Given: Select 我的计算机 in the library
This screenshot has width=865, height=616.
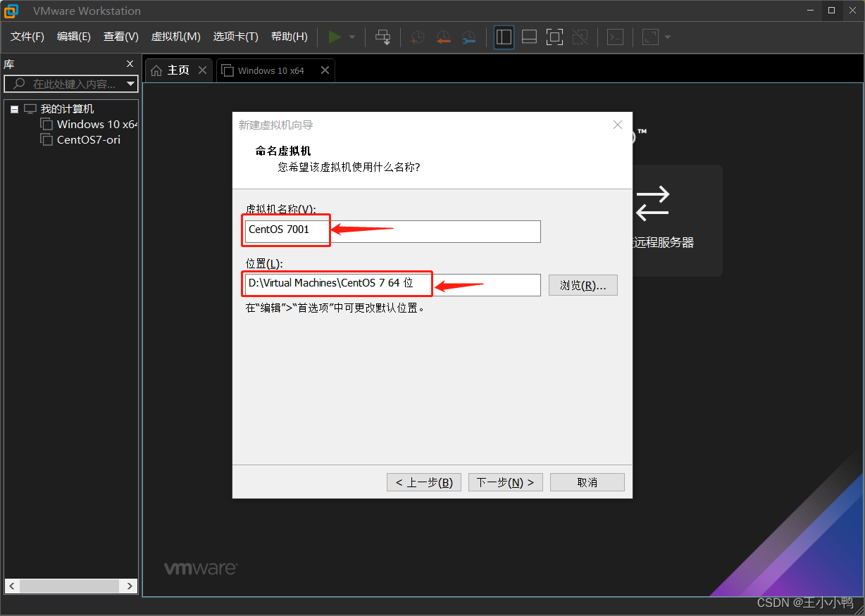Looking at the screenshot, I should 67,109.
